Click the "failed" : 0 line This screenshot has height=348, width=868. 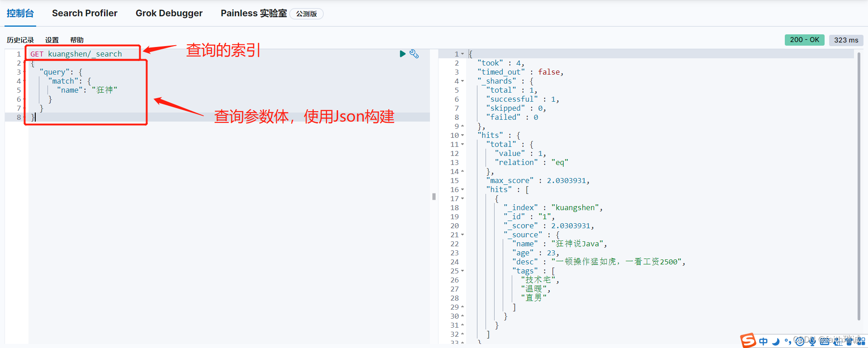pyautogui.click(x=512, y=117)
